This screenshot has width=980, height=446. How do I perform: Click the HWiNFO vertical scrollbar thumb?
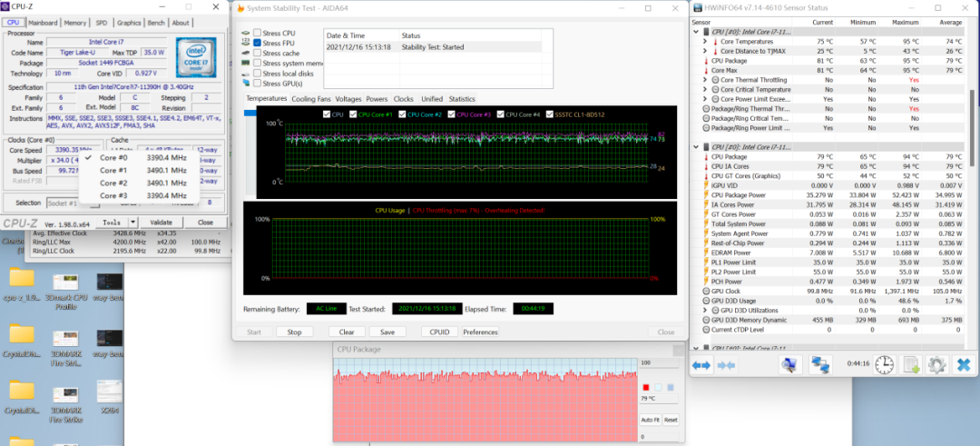pyautogui.click(x=972, y=128)
